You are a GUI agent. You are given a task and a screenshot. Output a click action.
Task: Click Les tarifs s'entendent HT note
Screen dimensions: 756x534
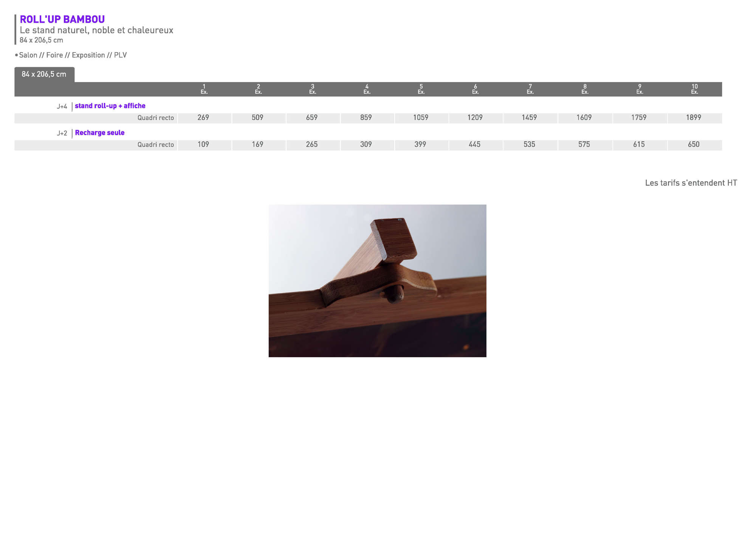pos(691,183)
